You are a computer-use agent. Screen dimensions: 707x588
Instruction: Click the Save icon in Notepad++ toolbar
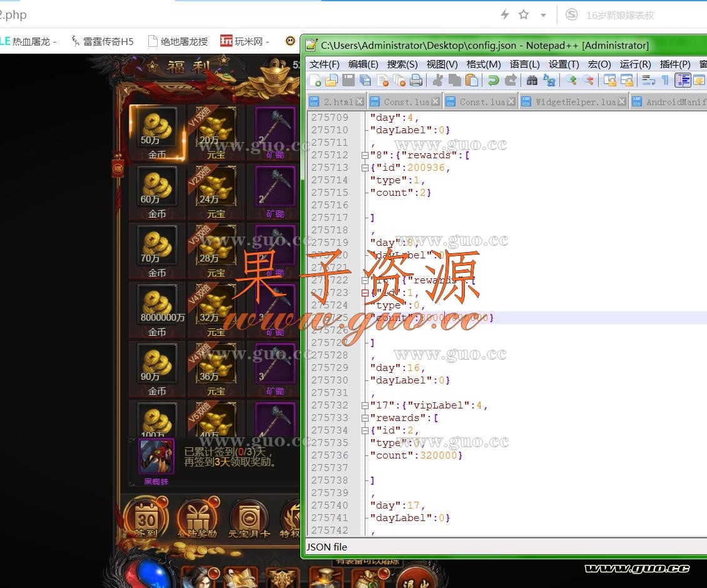coord(348,81)
